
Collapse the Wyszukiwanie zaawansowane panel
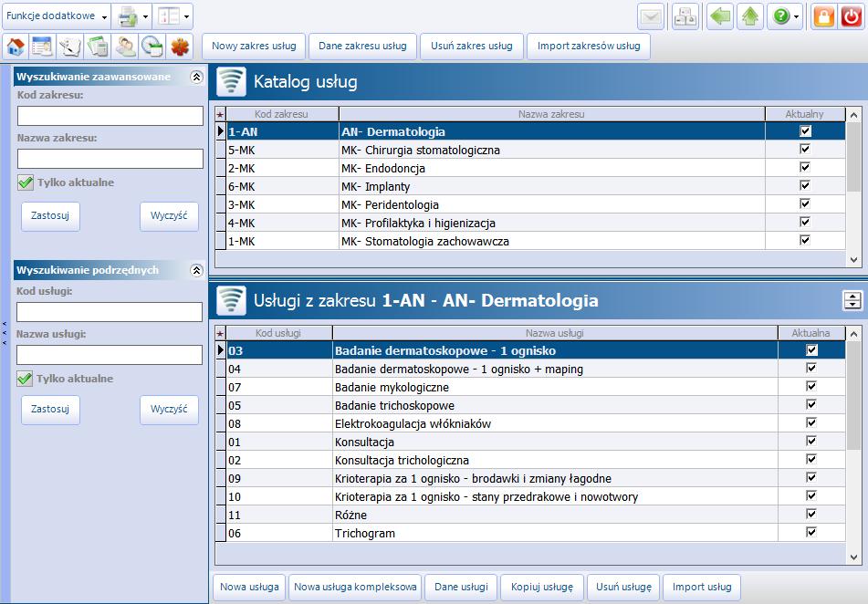click(196, 77)
